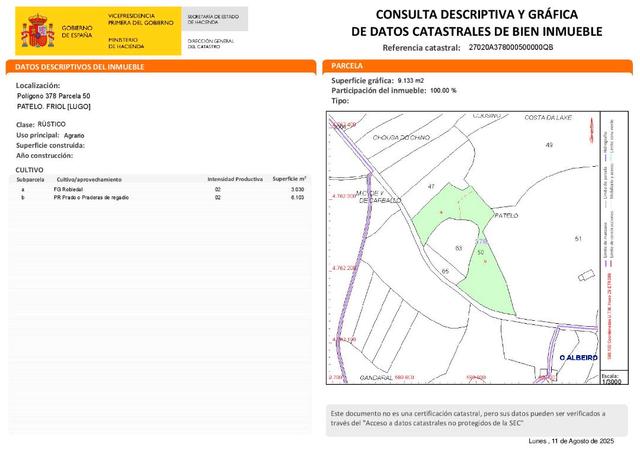Click the Spanish coat of arms emblem
Viewport: 640px width, 452px height.
(x=37, y=31)
